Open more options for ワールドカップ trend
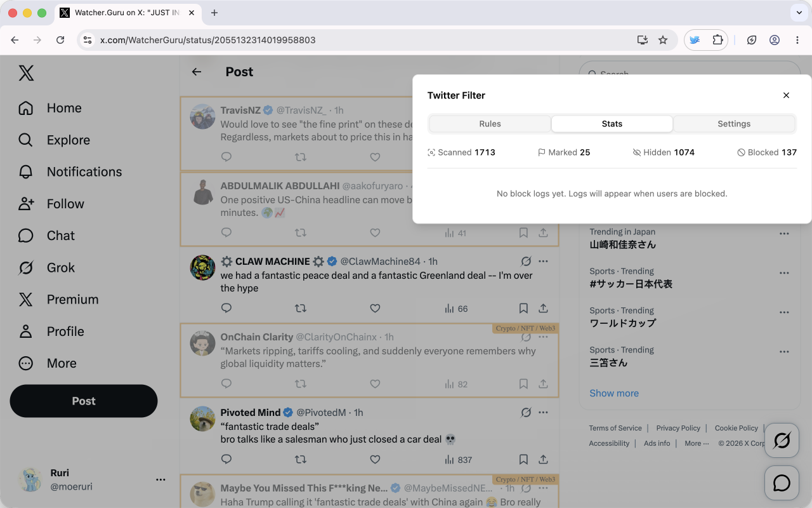Viewport: 812px width, 508px height. click(784, 312)
